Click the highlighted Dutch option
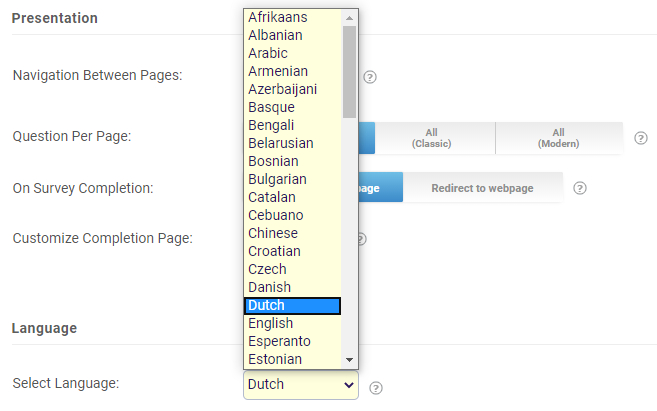The height and width of the screenshot is (411, 657). (x=293, y=305)
